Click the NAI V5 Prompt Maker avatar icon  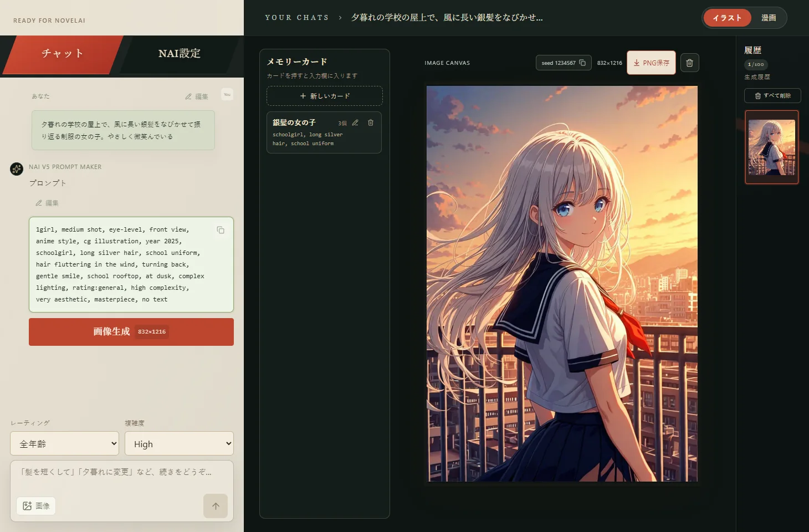point(17,169)
